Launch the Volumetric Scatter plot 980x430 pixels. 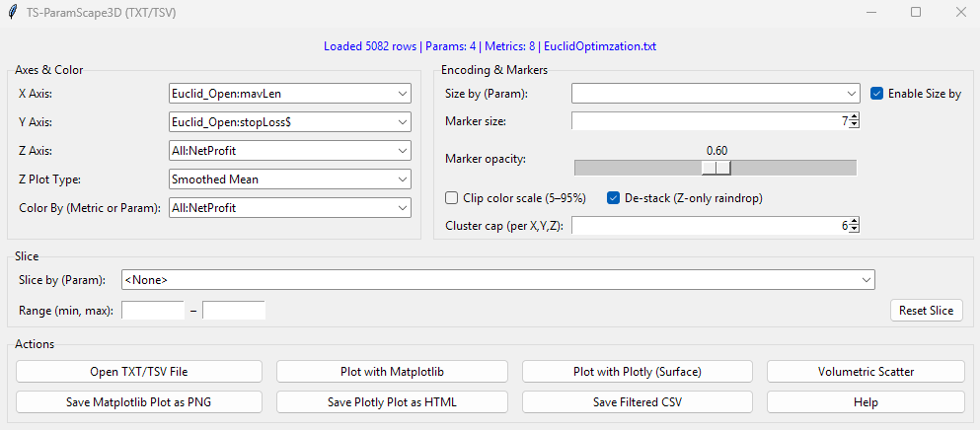coord(866,372)
